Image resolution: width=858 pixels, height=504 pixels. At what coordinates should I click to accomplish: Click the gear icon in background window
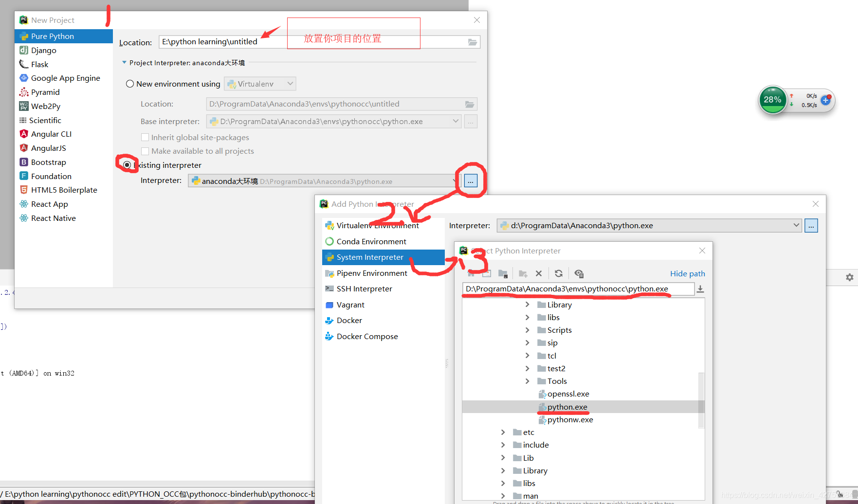[850, 277]
